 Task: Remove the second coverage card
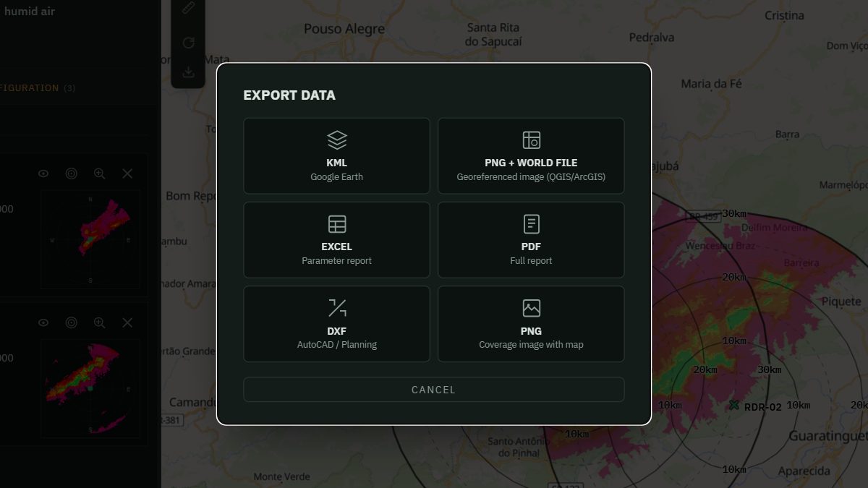[127, 322]
